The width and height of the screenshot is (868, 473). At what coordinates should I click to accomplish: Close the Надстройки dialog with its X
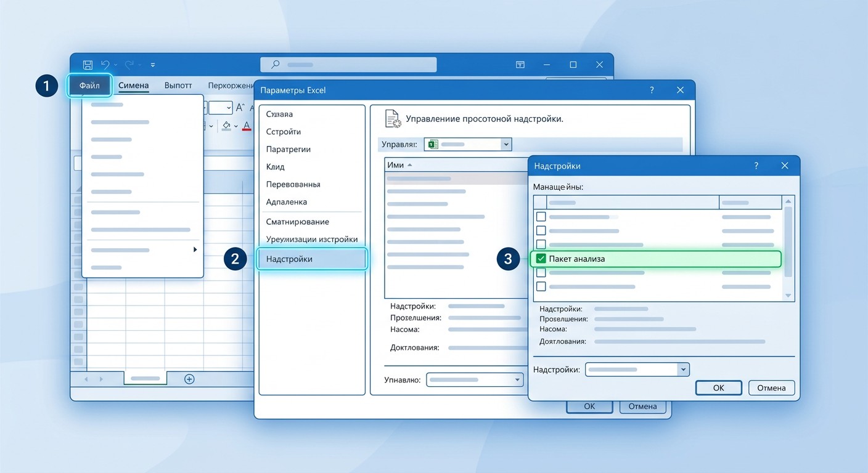click(x=785, y=166)
